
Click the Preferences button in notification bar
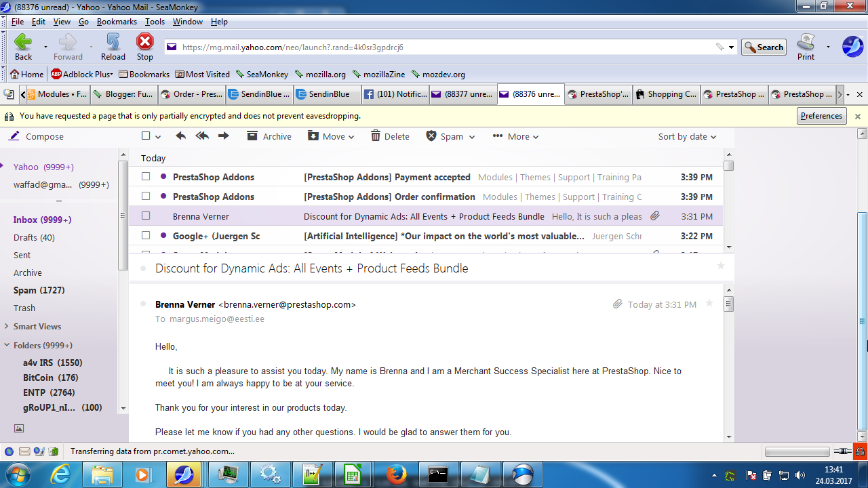821,116
